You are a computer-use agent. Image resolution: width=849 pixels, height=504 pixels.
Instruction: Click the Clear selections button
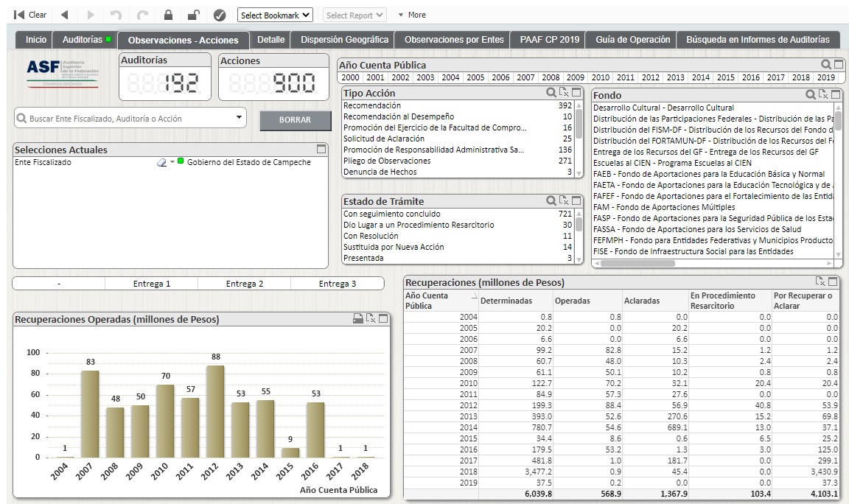[x=30, y=15]
